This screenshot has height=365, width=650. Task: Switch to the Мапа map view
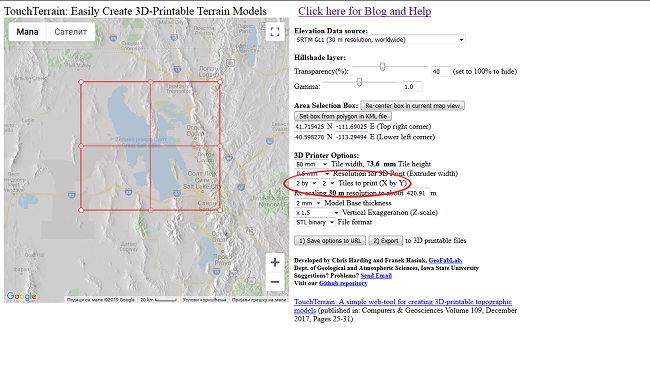tap(27, 32)
